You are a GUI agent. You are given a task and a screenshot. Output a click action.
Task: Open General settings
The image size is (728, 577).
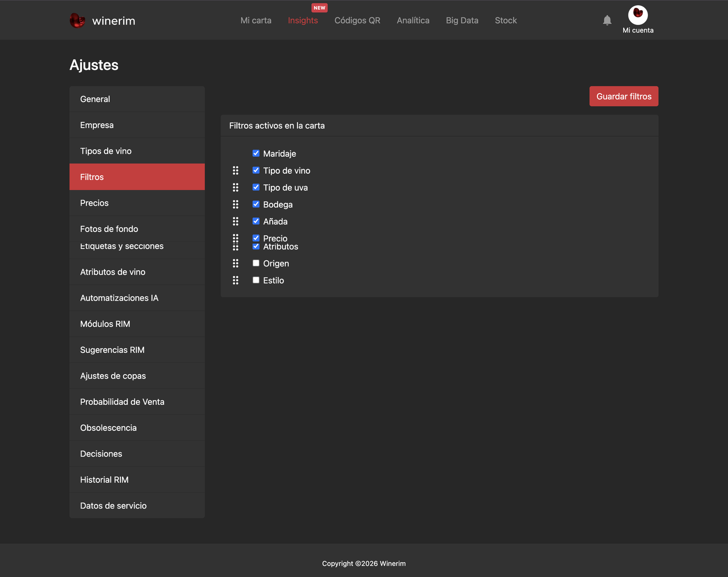[137, 99]
